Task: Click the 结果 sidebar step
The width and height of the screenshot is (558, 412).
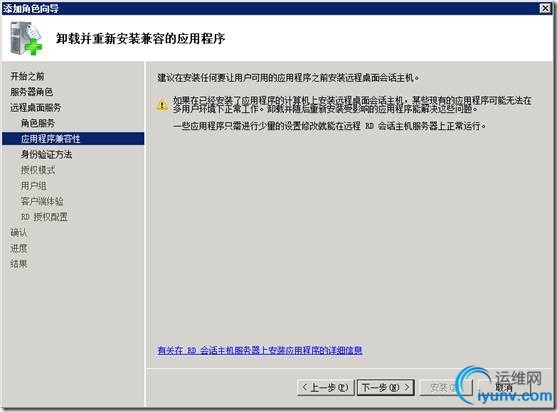Action: point(19,264)
